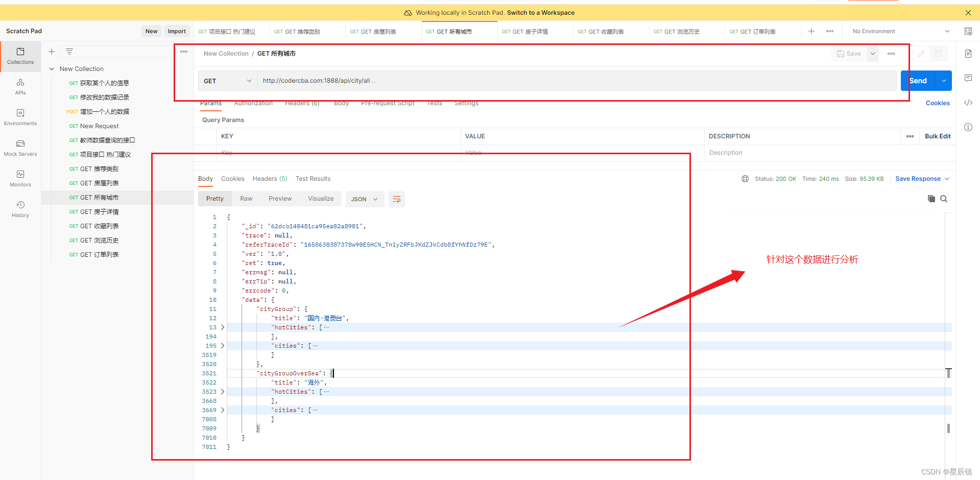Click New Collection breadcrumb link

point(226,54)
